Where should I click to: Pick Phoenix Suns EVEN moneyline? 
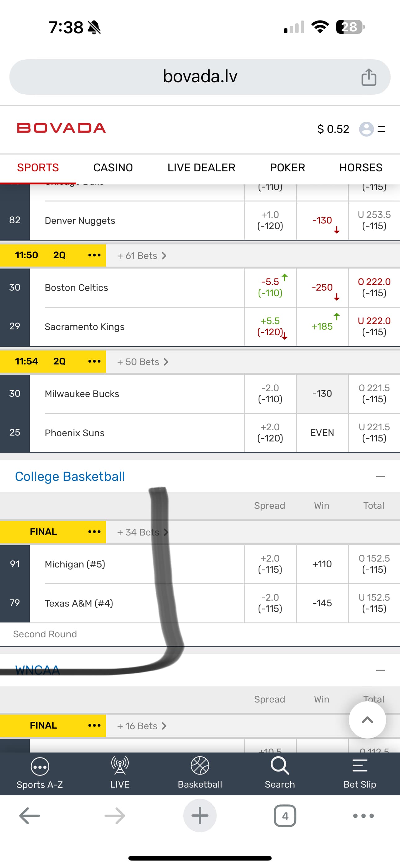tap(322, 433)
